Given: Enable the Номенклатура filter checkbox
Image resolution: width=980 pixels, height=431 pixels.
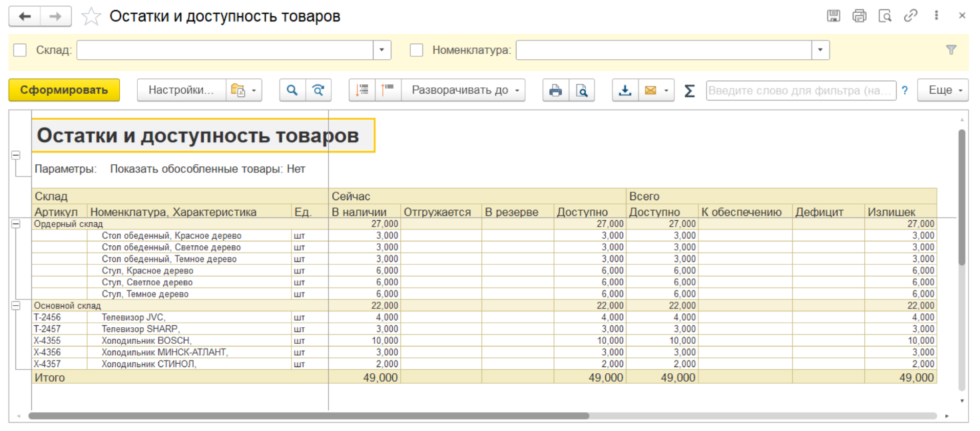Looking at the screenshot, I should coord(417,50).
